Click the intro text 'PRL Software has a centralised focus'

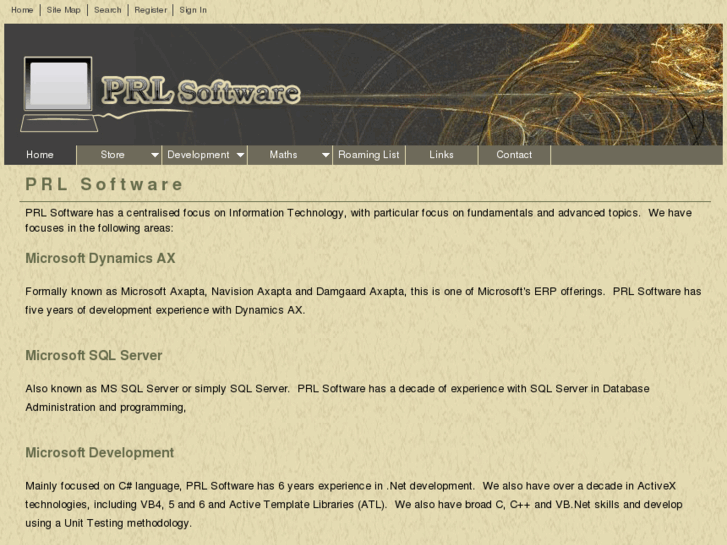pos(358,220)
